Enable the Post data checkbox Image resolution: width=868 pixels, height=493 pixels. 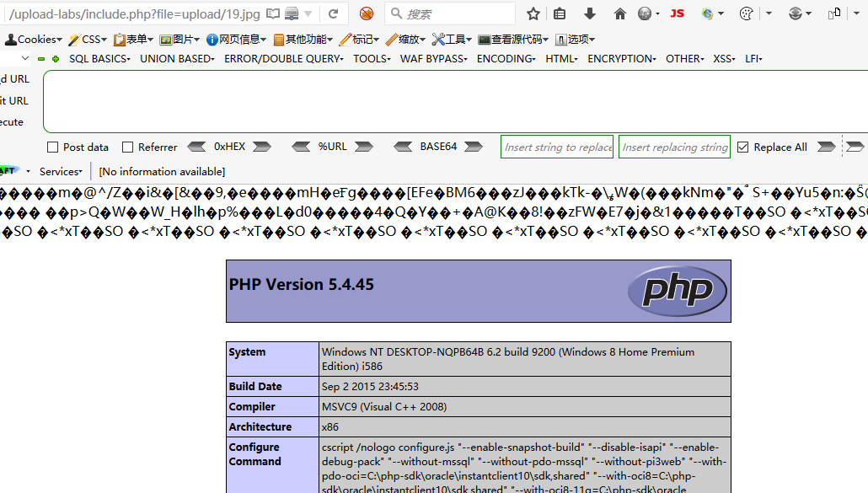pyautogui.click(x=53, y=147)
